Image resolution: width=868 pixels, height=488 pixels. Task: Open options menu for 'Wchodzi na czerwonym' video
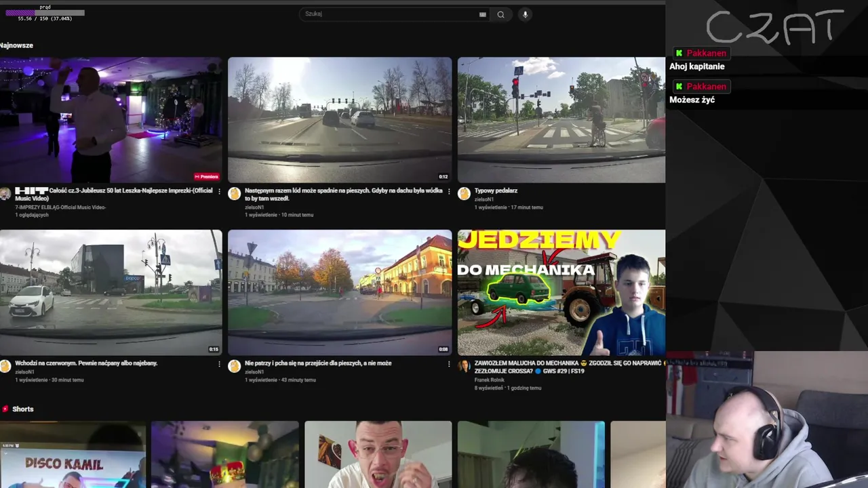coord(219,364)
